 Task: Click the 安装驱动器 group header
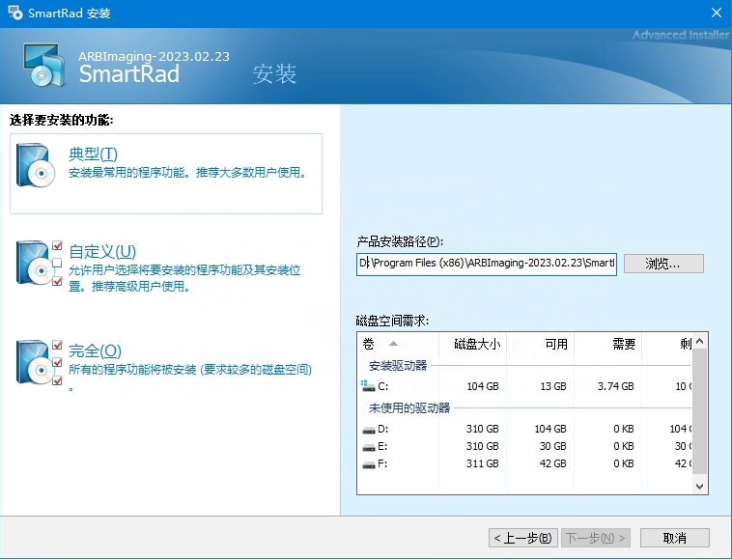(398, 365)
